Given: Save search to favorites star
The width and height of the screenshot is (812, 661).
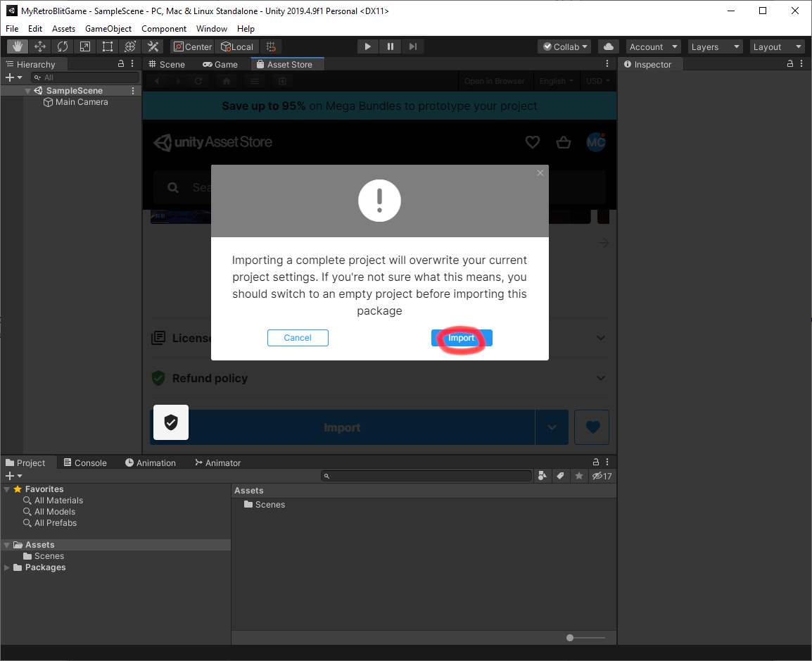Looking at the screenshot, I should click(x=579, y=476).
